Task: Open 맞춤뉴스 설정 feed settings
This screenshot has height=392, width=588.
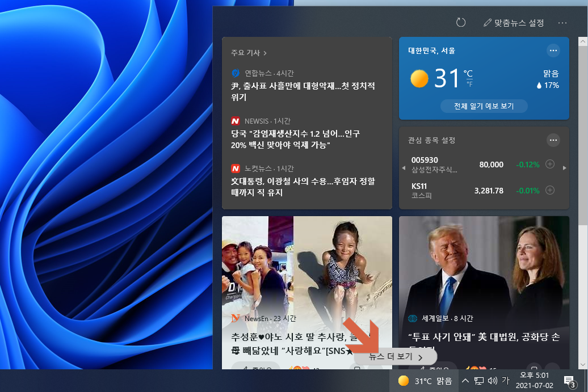Action: pos(514,23)
